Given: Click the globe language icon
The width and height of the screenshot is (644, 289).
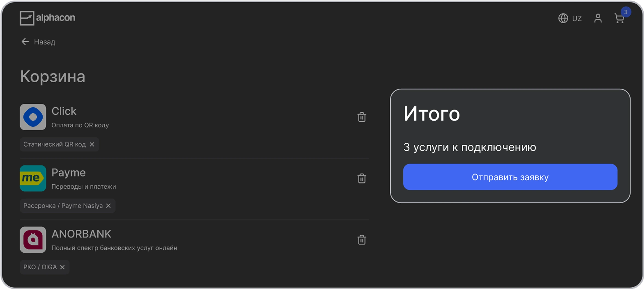Looking at the screenshot, I should tap(563, 18).
